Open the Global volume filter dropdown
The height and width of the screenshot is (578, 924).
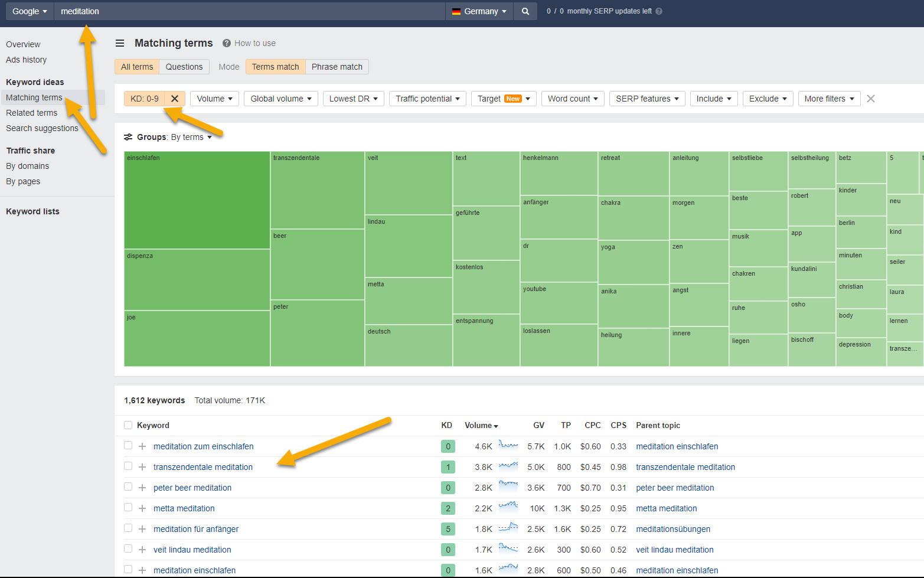coord(281,99)
